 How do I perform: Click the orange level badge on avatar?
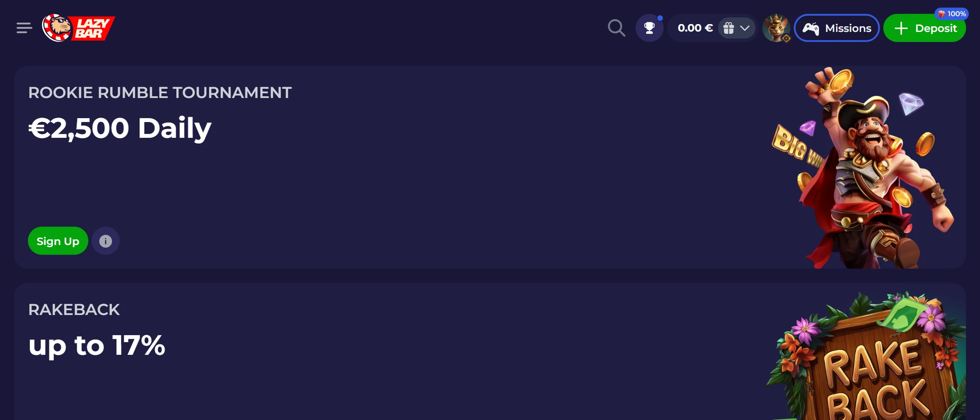tap(786, 38)
